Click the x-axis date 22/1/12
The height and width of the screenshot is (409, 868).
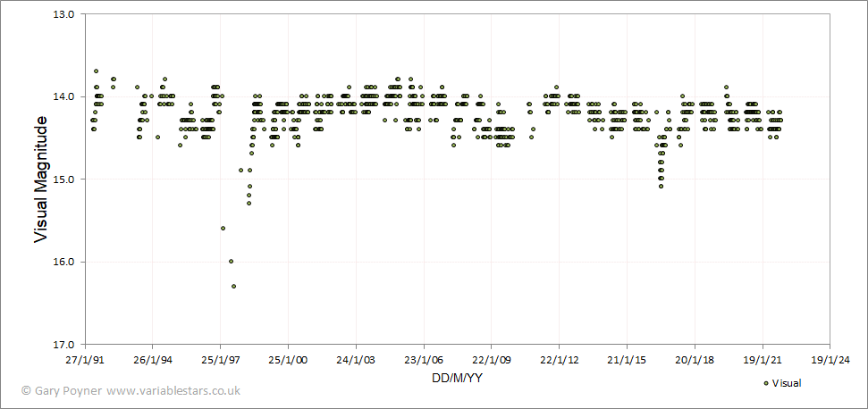coord(559,361)
